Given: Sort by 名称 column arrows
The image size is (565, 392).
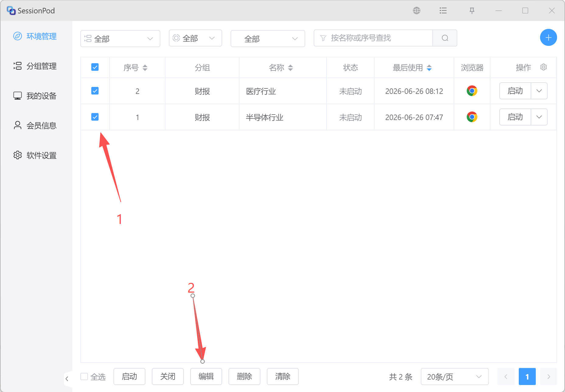Looking at the screenshot, I should tap(291, 67).
